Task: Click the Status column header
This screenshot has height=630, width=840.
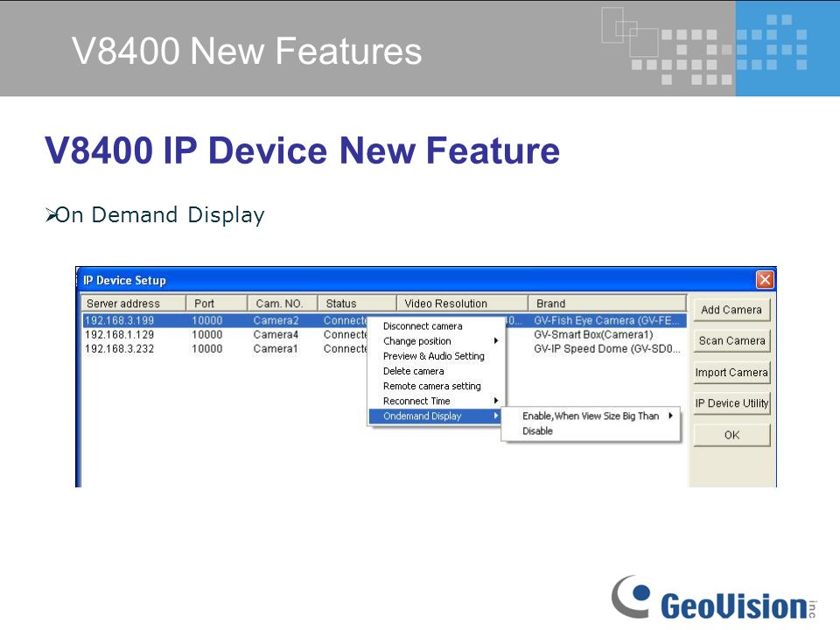Action: [357, 304]
